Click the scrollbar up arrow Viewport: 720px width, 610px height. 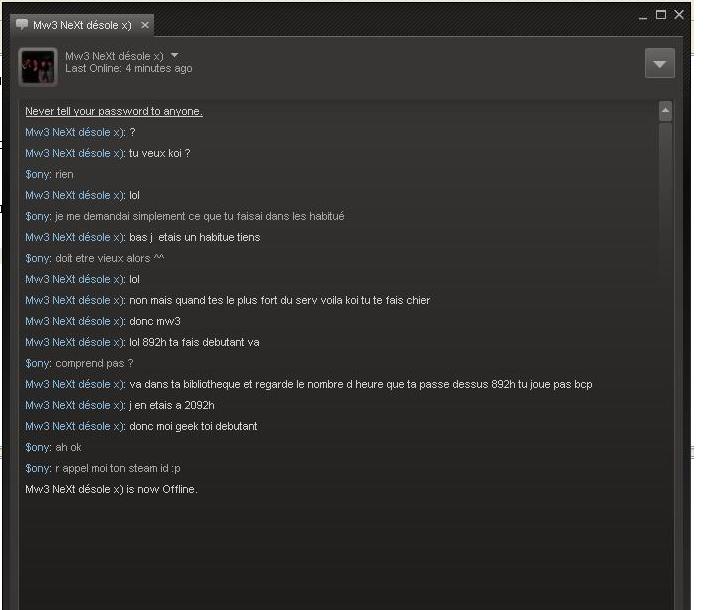pos(665,111)
